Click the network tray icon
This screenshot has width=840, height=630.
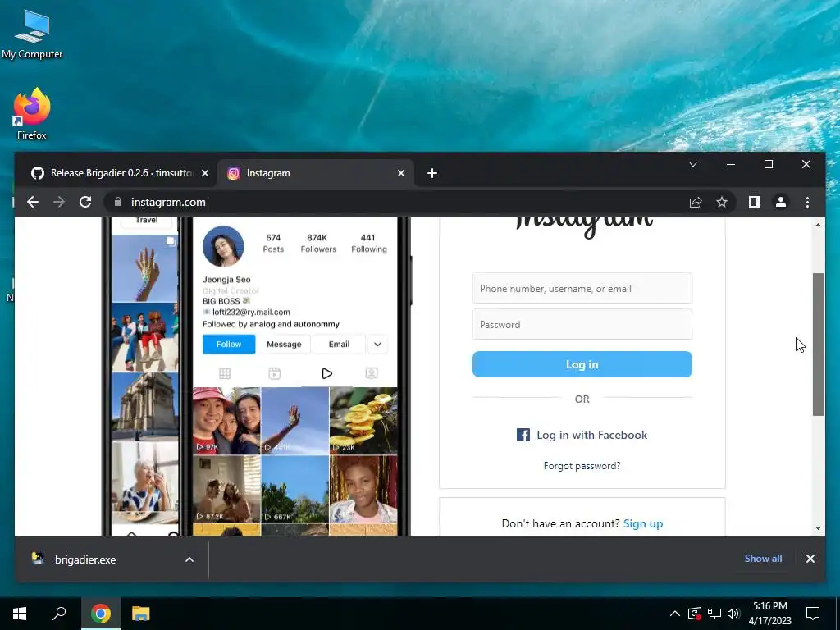click(714, 614)
